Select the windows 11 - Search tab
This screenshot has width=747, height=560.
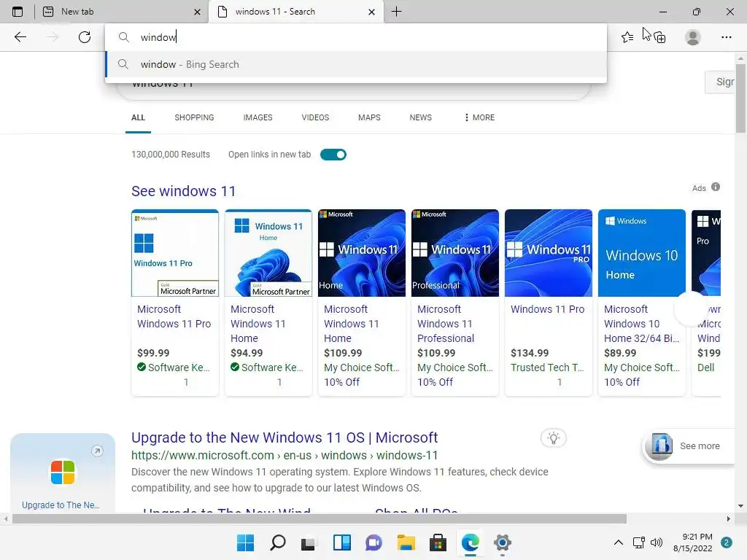point(295,12)
